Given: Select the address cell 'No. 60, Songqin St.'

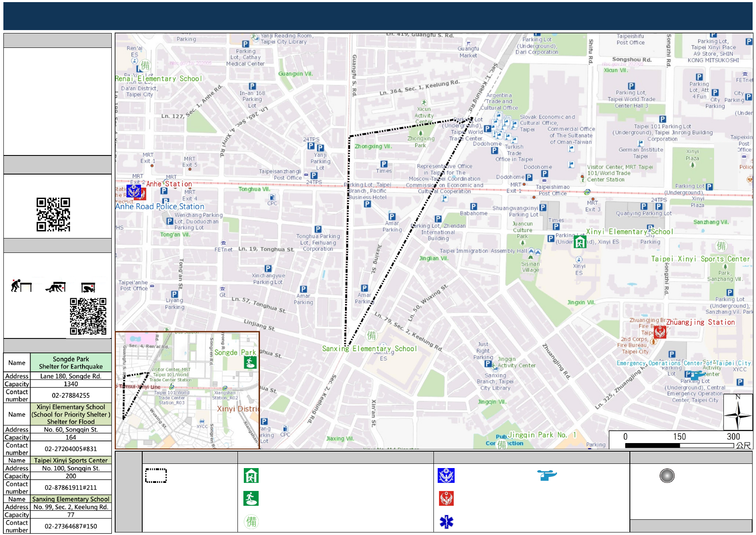Looking at the screenshot, I should tap(71, 430).
